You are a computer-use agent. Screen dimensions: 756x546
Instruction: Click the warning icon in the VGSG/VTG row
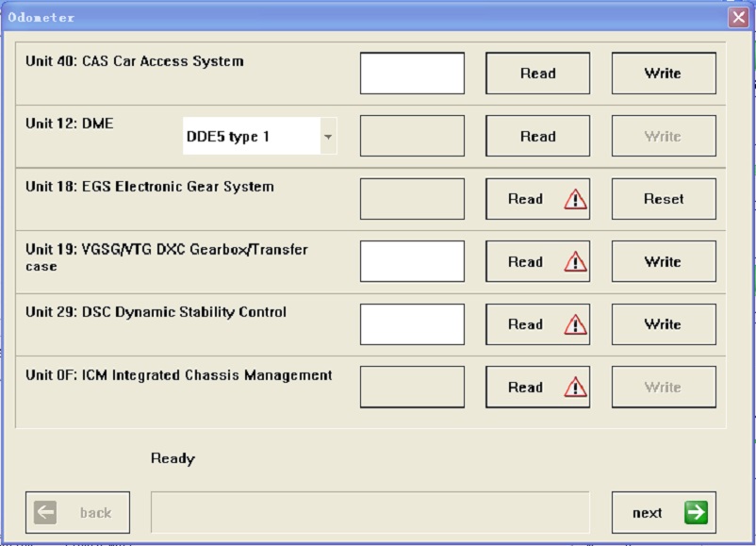click(575, 262)
